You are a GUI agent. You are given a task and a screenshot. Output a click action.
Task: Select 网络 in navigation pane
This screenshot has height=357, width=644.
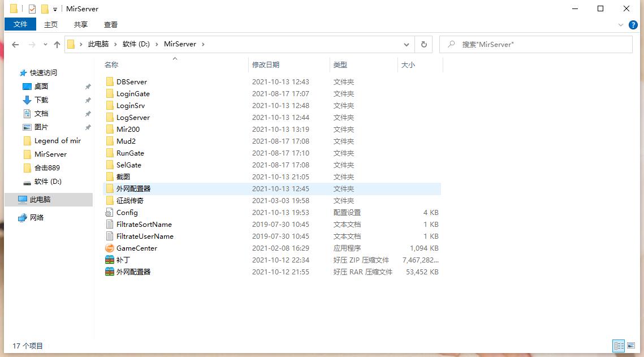[x=37, y=217]
